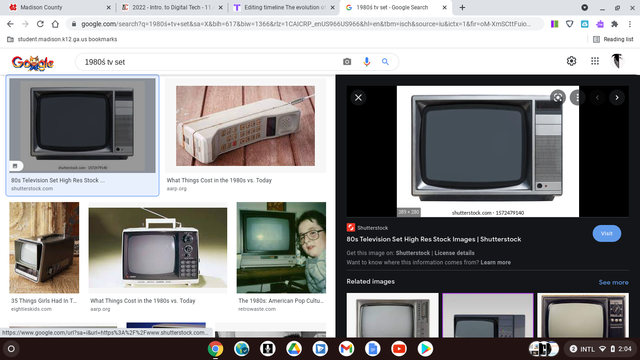Open Gmail from the shelf
Image resolution: width=640 pixels, height=360 pixels.
[x=346, y=349]
